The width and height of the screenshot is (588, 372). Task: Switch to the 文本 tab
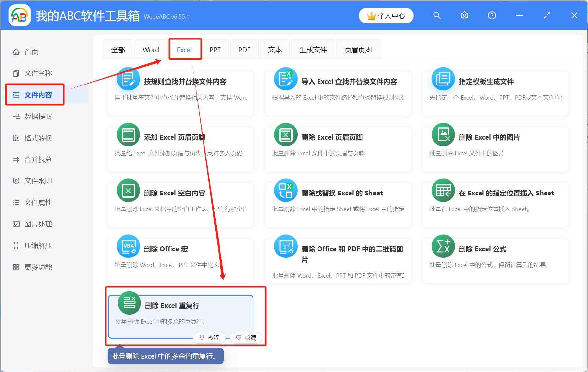tap(275, 50)
